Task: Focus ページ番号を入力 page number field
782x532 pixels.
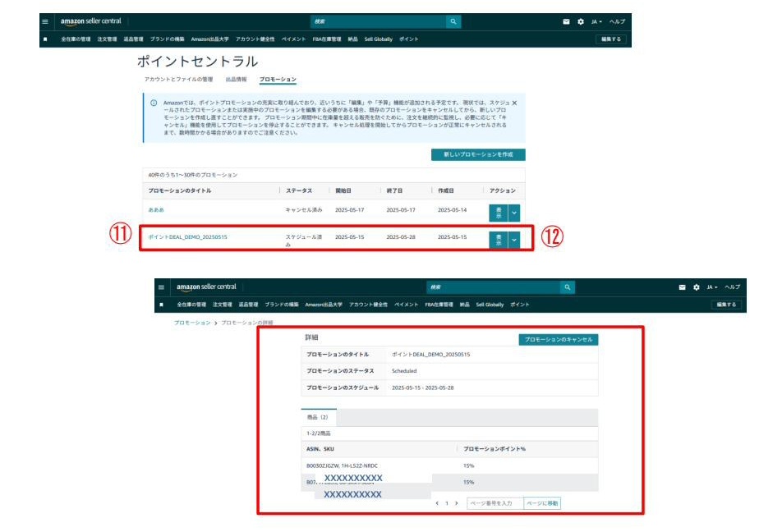Action: tap(495, 503)
